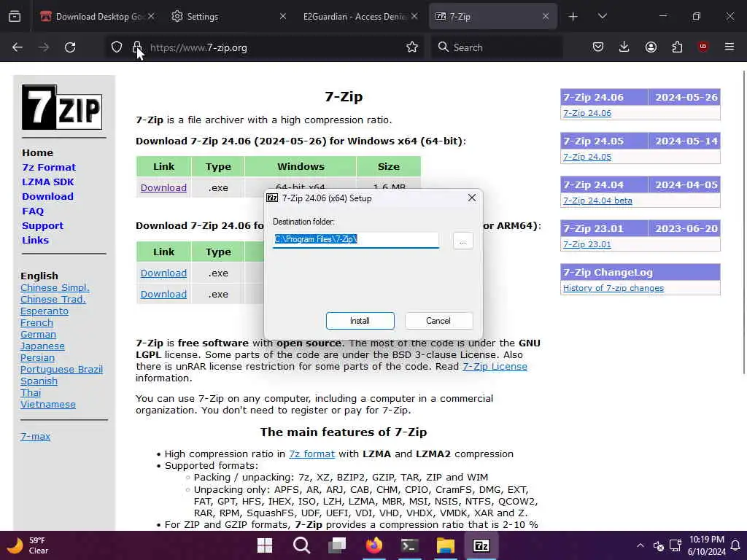Click the Firefox Search box
This screenshot has height=560, width=747.
click(x=497, y=47)
